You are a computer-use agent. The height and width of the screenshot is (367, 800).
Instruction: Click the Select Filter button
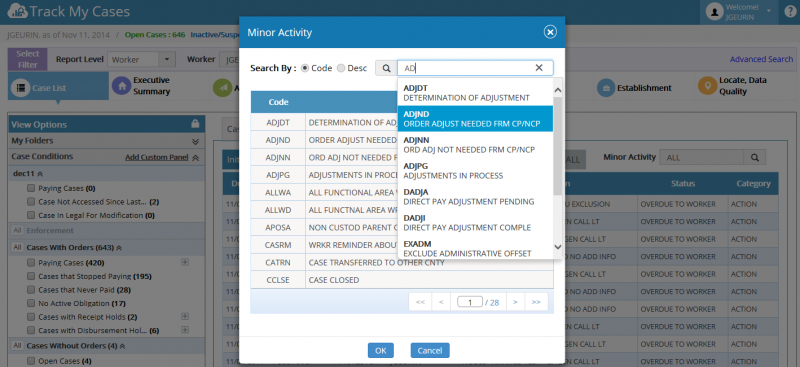pyautogui.click(x=28, y=59)
